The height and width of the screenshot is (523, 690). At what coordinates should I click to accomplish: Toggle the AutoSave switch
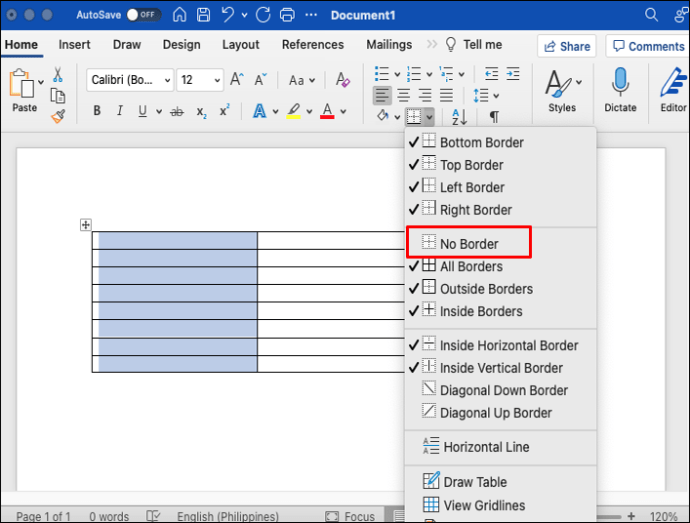click(143, 15)
